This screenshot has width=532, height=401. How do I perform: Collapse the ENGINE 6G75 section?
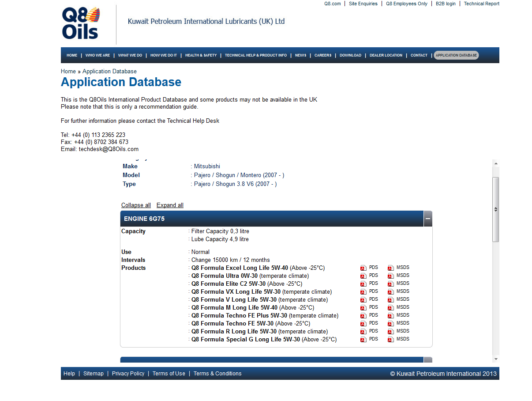tap(427, 219)
